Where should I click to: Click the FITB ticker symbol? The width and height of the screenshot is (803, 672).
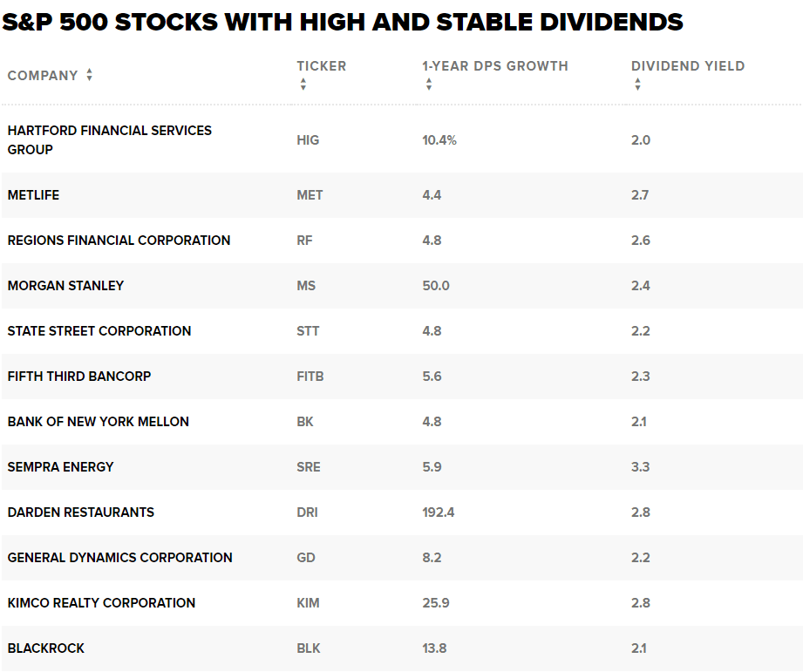[310, 377]
